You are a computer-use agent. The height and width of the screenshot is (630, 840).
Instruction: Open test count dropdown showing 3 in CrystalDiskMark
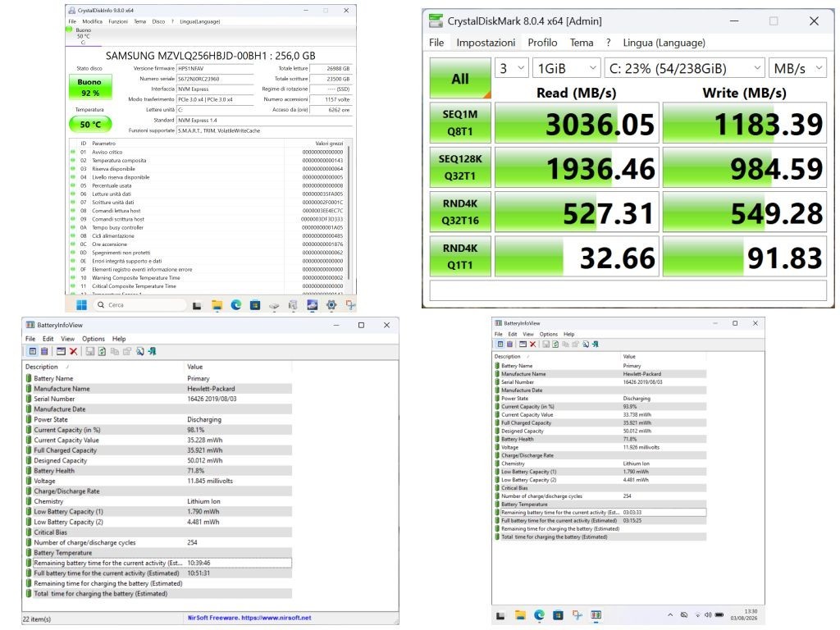pos(512,68)
